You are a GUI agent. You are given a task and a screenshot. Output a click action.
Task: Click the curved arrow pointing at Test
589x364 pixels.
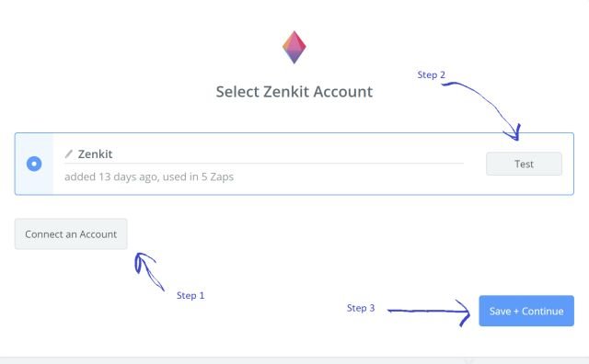point(482,110)
